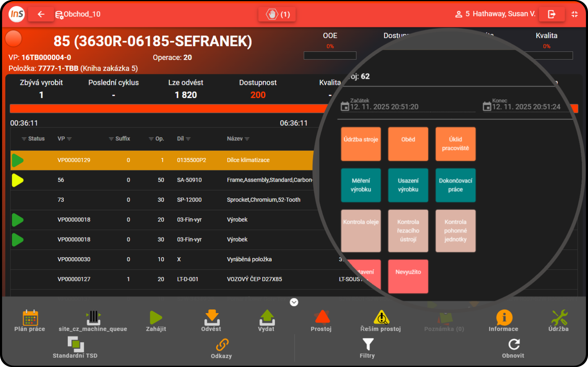Select downtime reason Údržba stroje
Viewport: 588px width, 367px height.
click(361, 144)
